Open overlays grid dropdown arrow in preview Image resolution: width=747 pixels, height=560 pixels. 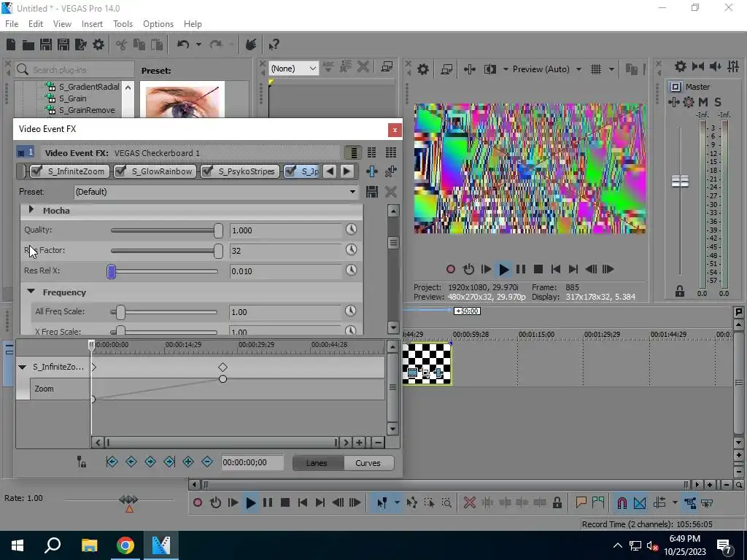611,69
